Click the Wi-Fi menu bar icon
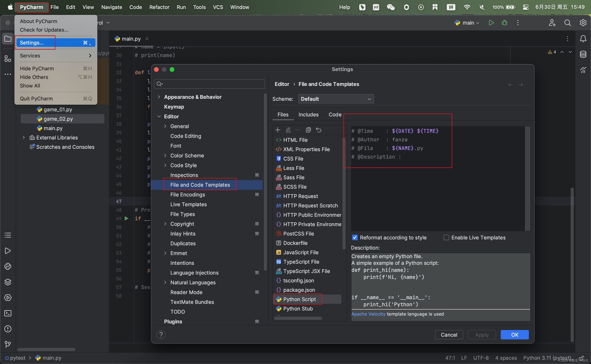This screenshot has height=364, width=591. [467, 7]
